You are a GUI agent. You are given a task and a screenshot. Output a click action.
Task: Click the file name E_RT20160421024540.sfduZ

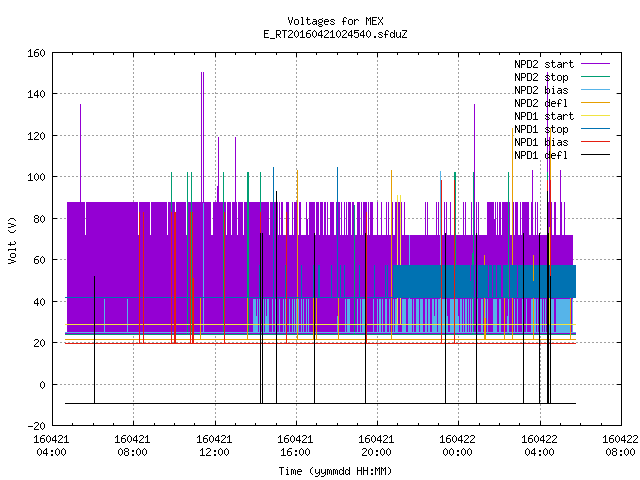335,34
